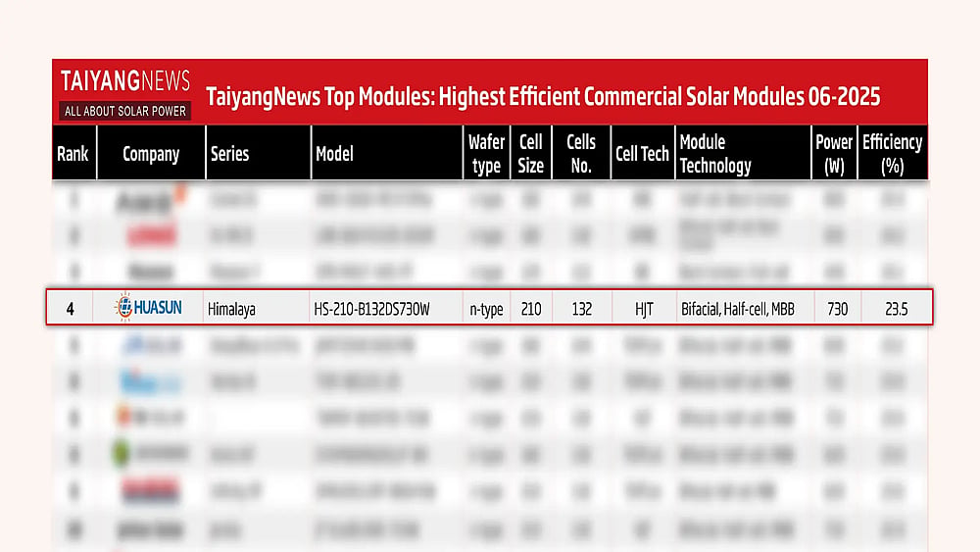Click the Cell Size column header
The width and height of the screenshot is (980, 552).
[530, 154]
